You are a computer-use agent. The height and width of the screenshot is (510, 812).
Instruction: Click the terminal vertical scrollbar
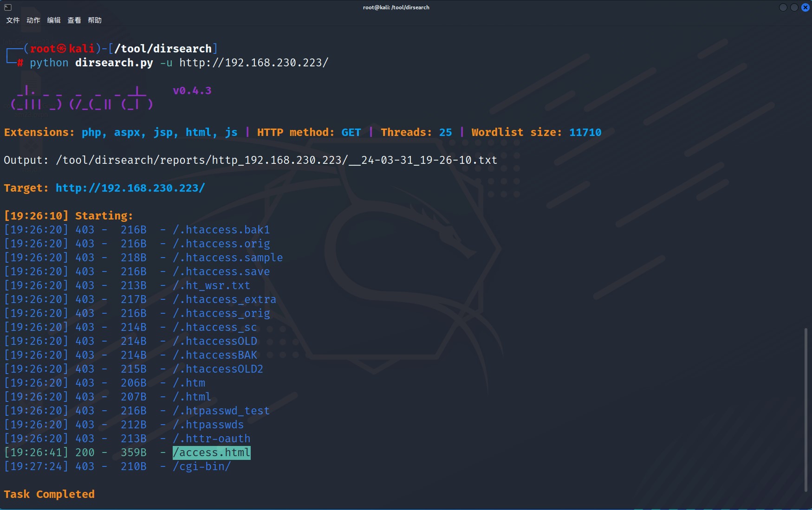(x=806, y=410)
